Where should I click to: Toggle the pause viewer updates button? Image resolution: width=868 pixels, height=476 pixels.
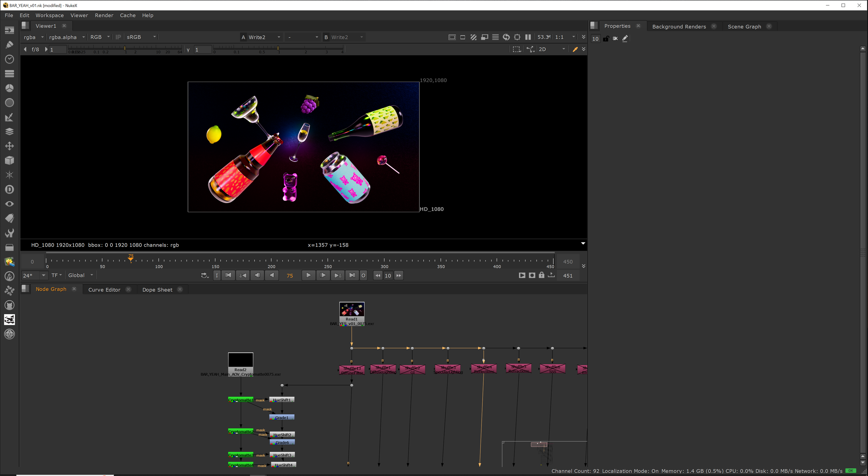tap(528, 37)
